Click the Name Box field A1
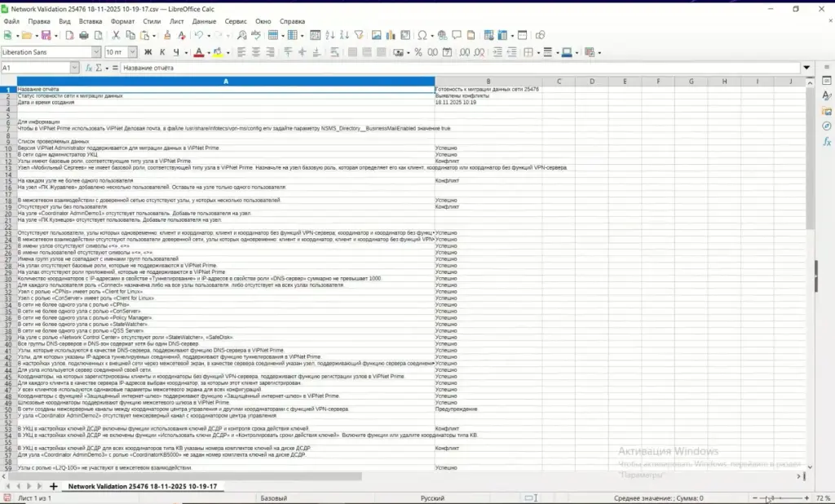The width and height of the screenshot is (835, 504). click(35, 68)
